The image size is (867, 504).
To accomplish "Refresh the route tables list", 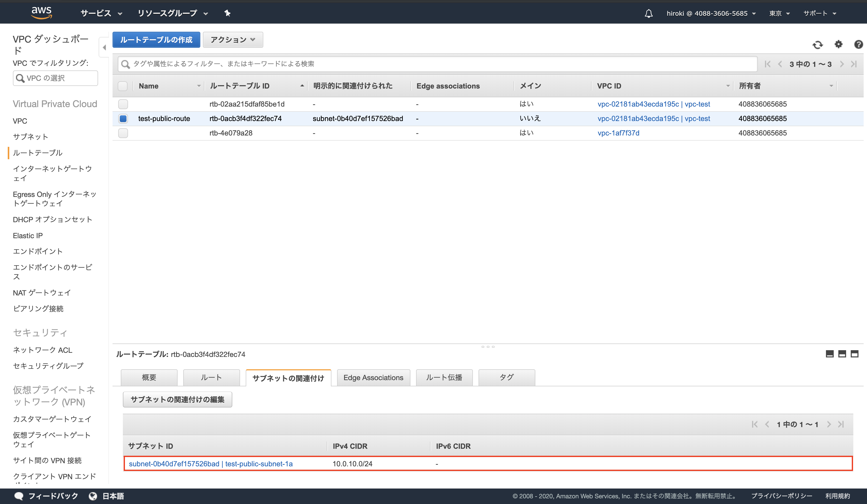I will tap(818, 44).
